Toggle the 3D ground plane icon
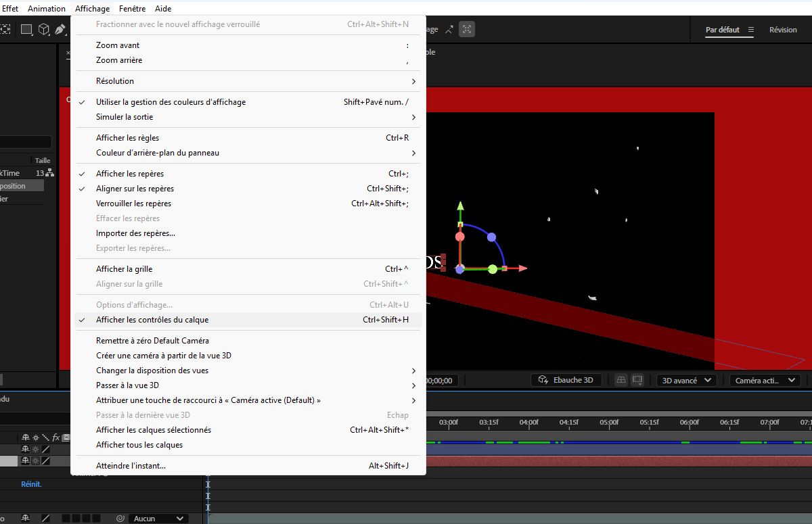The height and width of the screenshot is (524, 812). [x=621, y=381]
